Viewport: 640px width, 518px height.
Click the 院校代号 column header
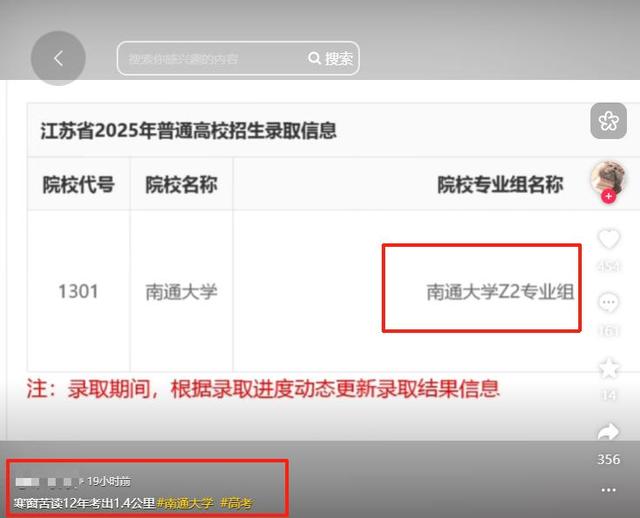78,184
